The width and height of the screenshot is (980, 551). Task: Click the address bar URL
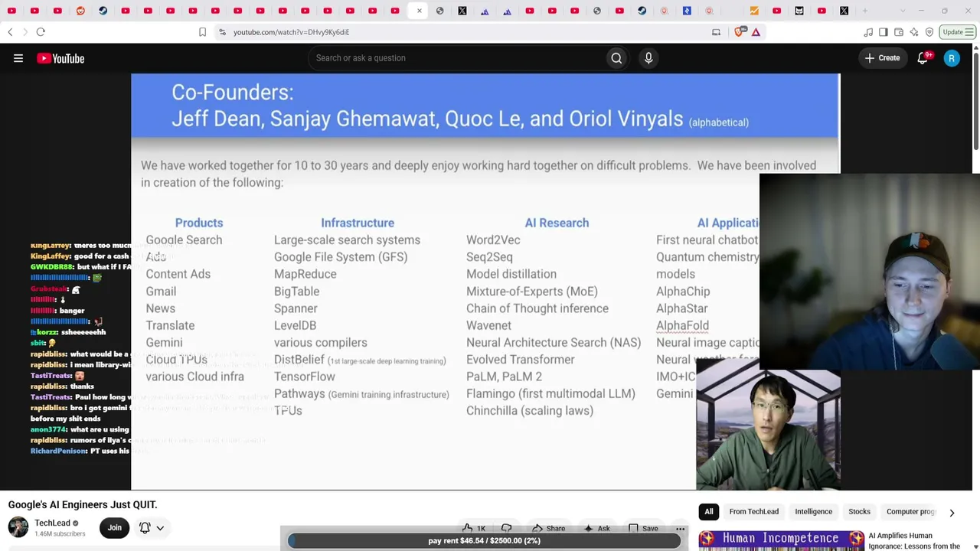click(291, 32)
